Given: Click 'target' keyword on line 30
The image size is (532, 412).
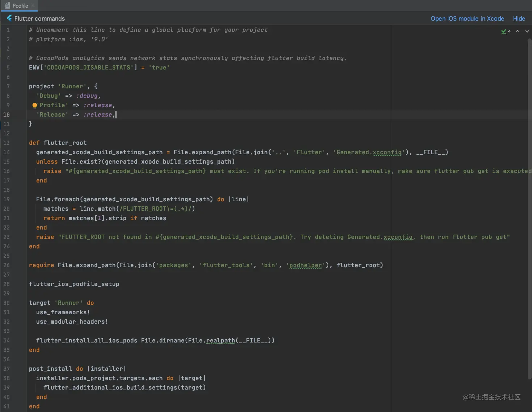Looking at the screenshot, I should [39, 303].
